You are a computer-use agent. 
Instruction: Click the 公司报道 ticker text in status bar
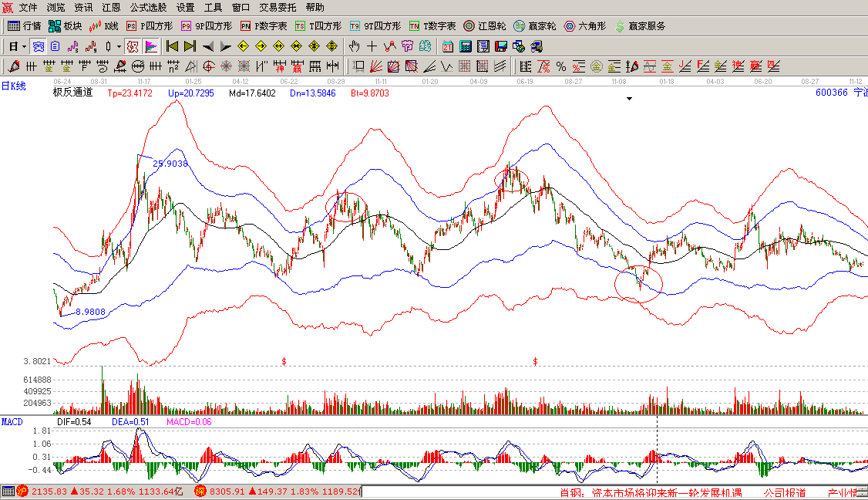(784, 492)
